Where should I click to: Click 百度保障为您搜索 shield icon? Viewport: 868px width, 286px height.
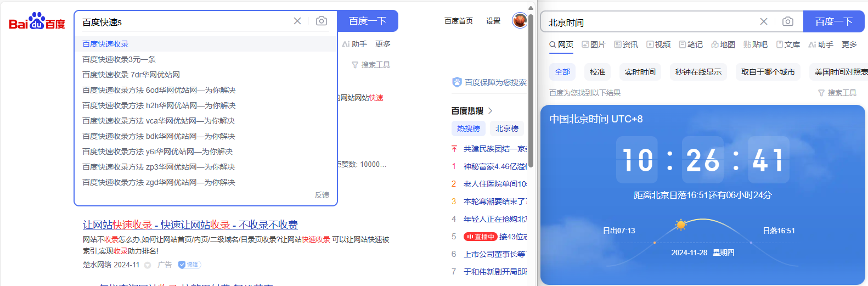[x=456, y=82]
